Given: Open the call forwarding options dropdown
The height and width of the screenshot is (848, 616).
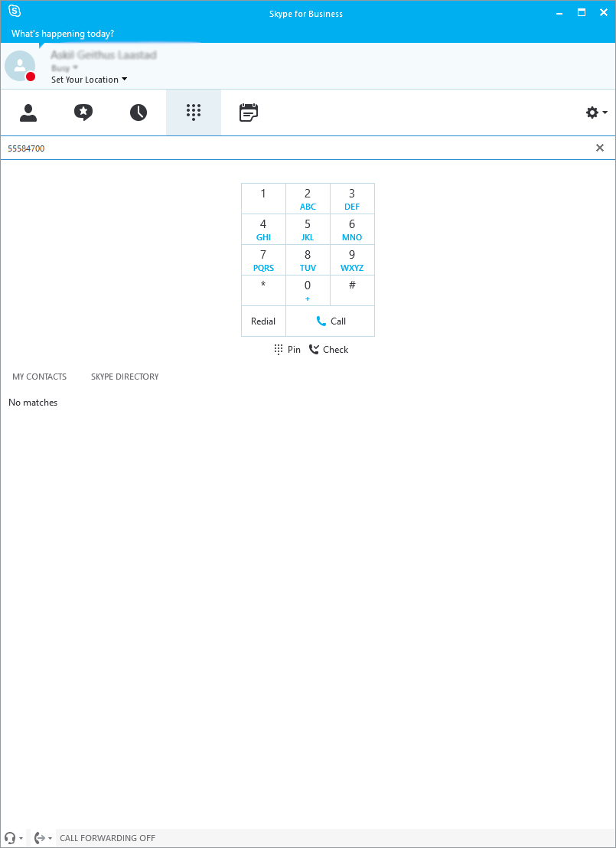Looking at the screenshot, I should click(x=43, y=838).
